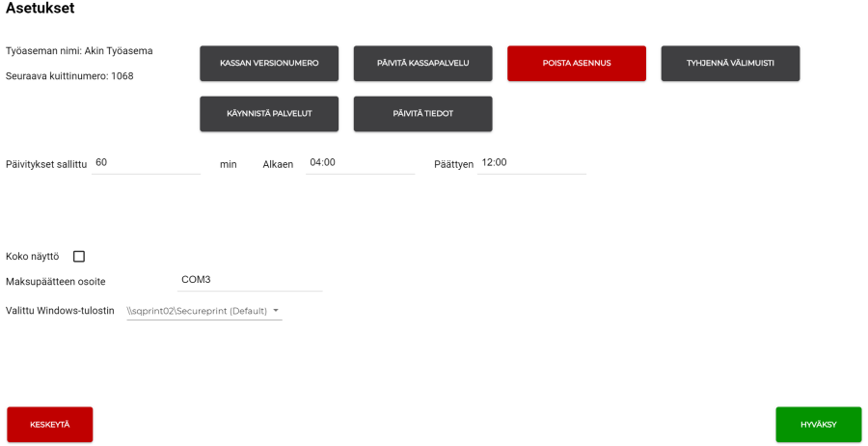
Task: Click the Alkaen start time field
Action: (360, 163)
